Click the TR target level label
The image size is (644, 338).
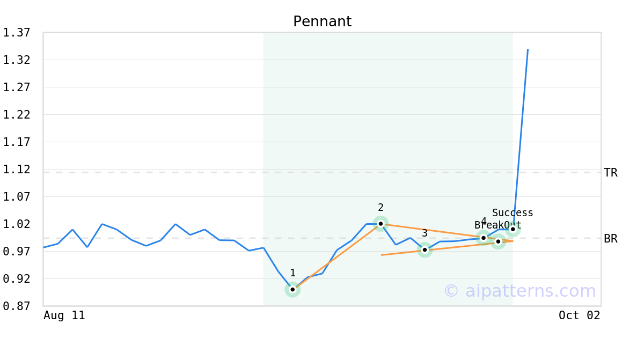(611, 173)
